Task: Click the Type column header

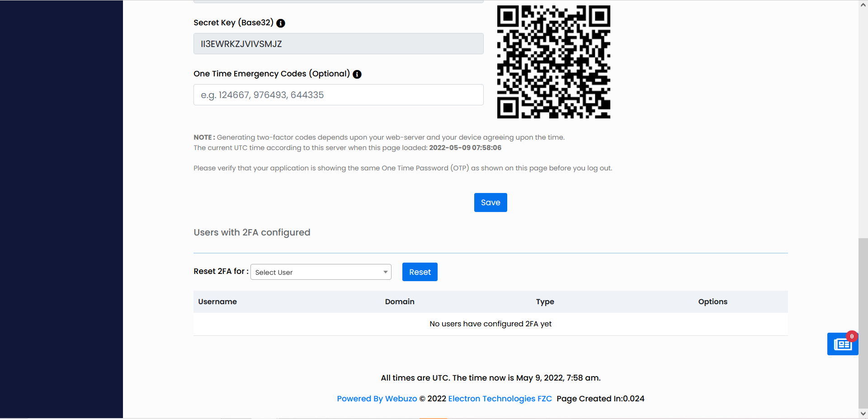Action: [x=545, y=301]
